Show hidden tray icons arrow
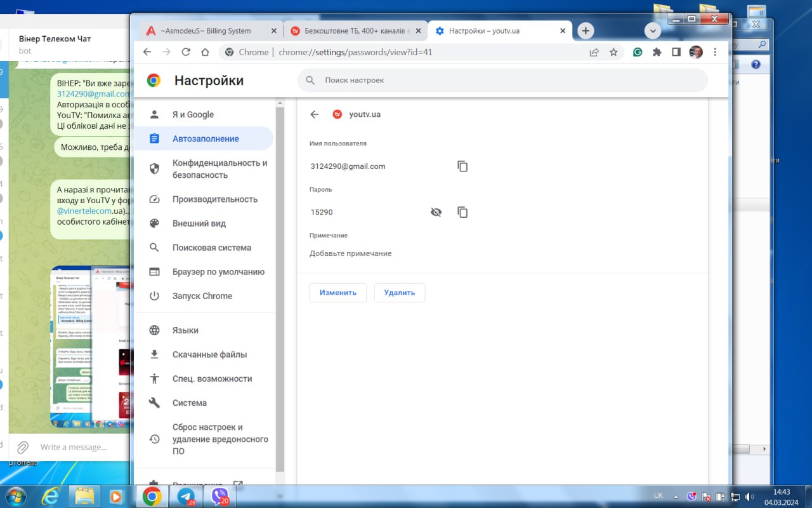Image resolution: width=812 pixels, height=508 pixels. (x=676, y=497)
